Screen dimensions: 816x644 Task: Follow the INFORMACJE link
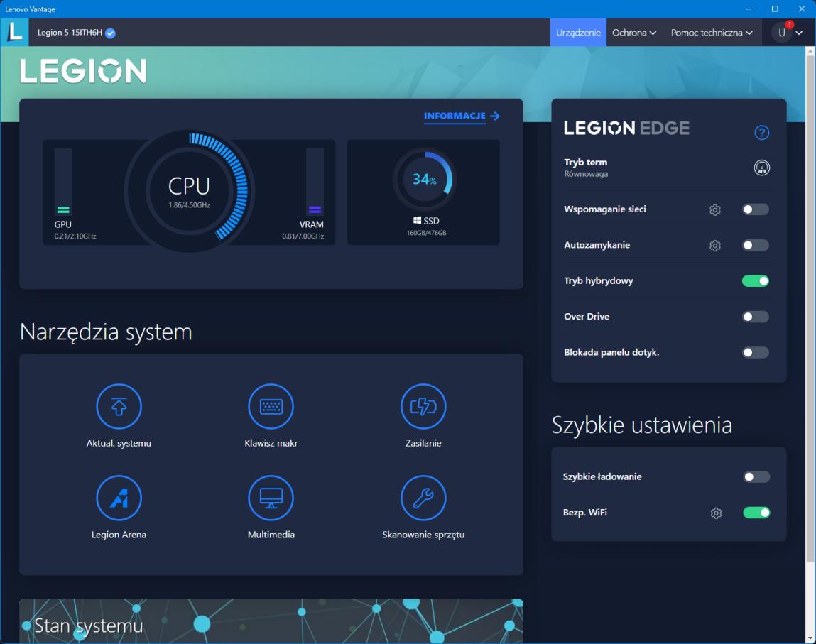462,116
